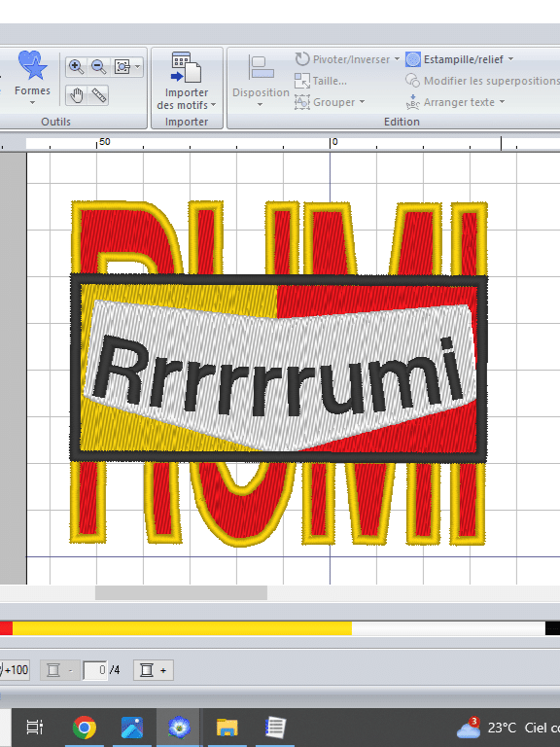Viewport: 560px width, 747px height.
Task: Select the Measure ruler tool
Action: [x=98, y=95]
